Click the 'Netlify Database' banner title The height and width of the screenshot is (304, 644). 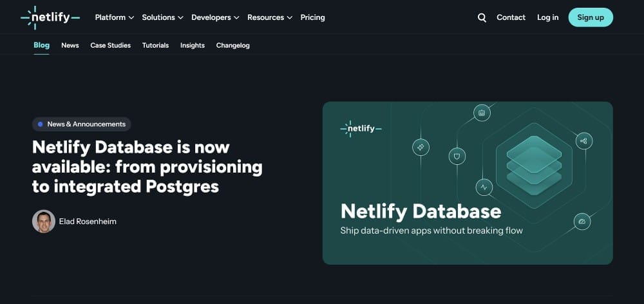[x=421, y=211]
